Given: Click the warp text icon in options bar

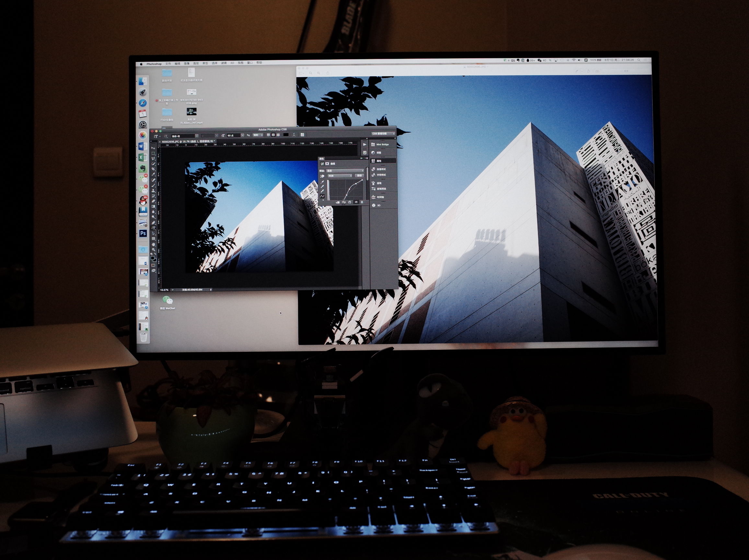Looking at the screenshot, I should pos(294,135).
